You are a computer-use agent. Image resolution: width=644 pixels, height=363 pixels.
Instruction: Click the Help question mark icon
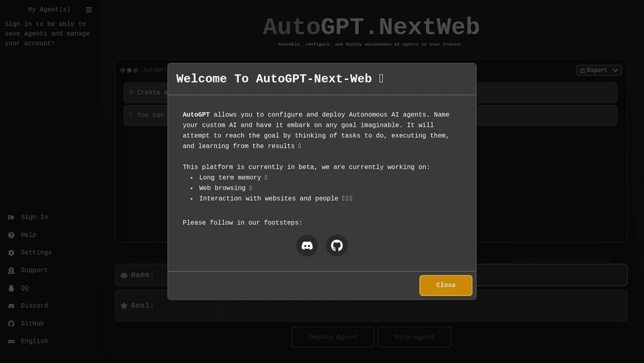click(11, 235)
